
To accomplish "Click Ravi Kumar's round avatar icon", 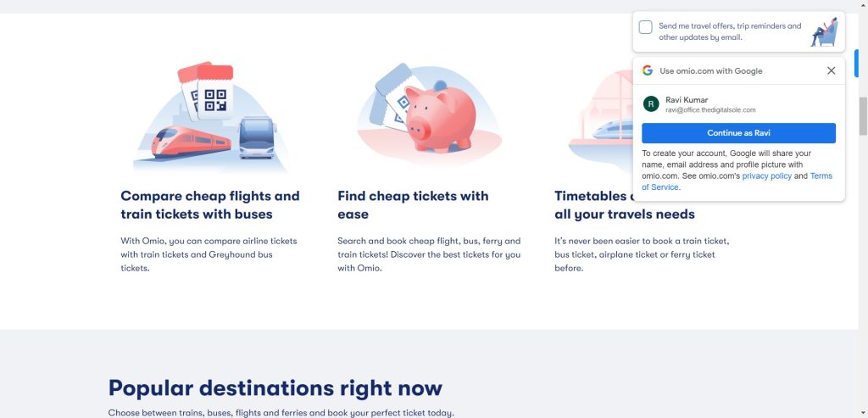I will click(x=651, y=104).
